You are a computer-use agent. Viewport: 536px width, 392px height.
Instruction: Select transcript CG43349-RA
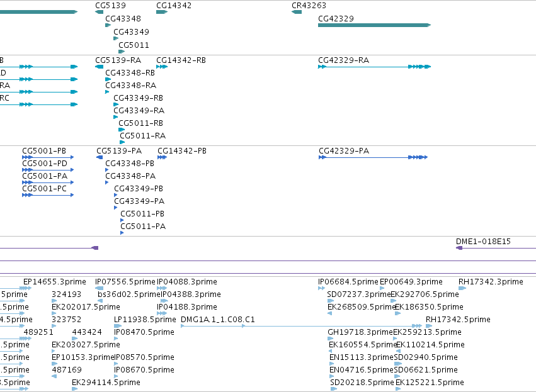139,111
